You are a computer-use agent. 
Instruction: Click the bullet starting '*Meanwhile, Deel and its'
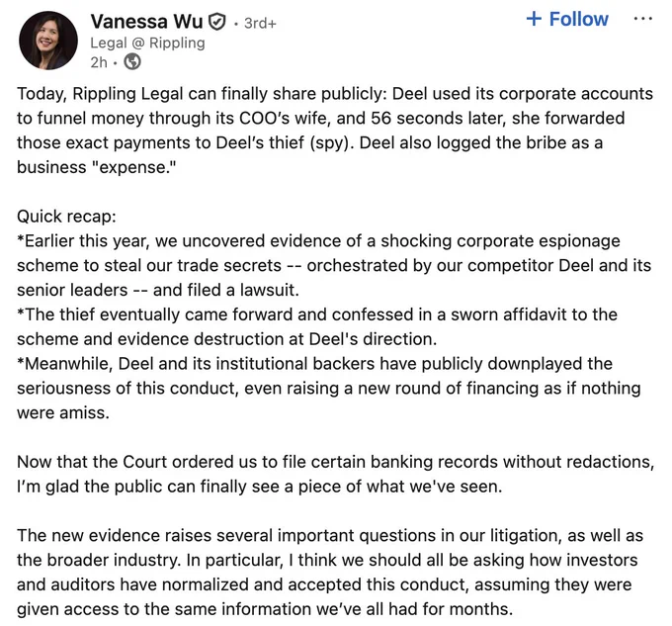click(329, 388)
